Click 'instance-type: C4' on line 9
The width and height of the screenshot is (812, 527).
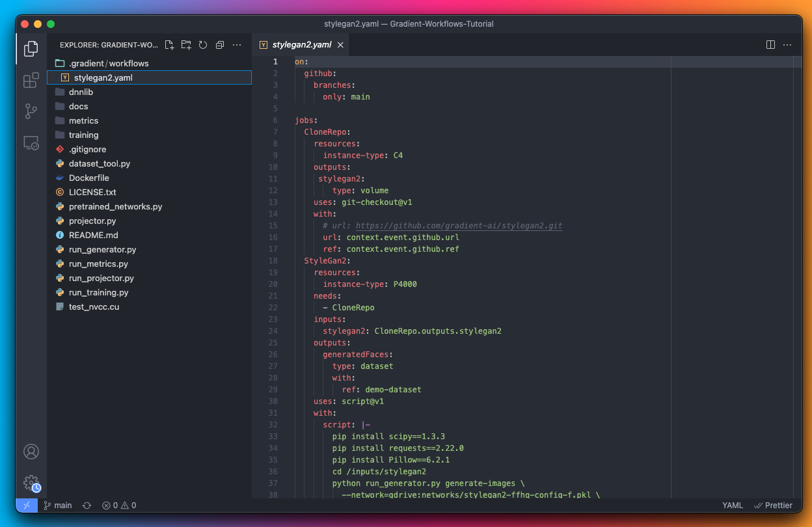click(363, 155)
